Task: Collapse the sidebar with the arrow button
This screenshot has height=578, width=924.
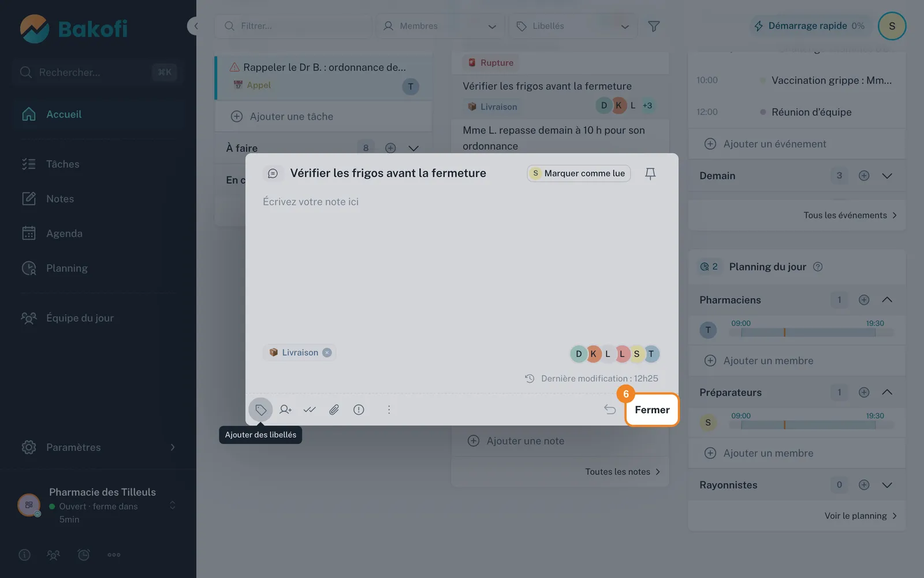Action: pos(196,26)
